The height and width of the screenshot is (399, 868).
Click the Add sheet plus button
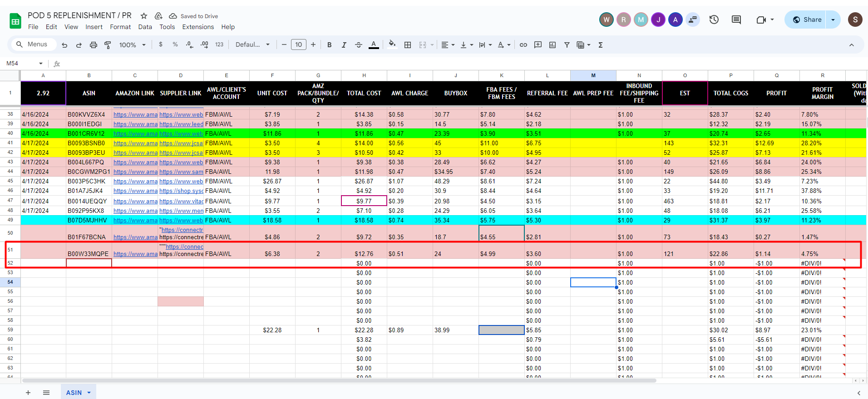coord(28,393)
